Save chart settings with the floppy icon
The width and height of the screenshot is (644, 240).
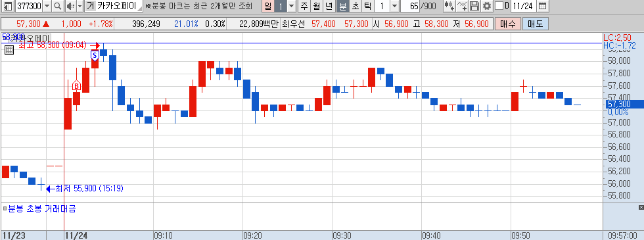474,6
